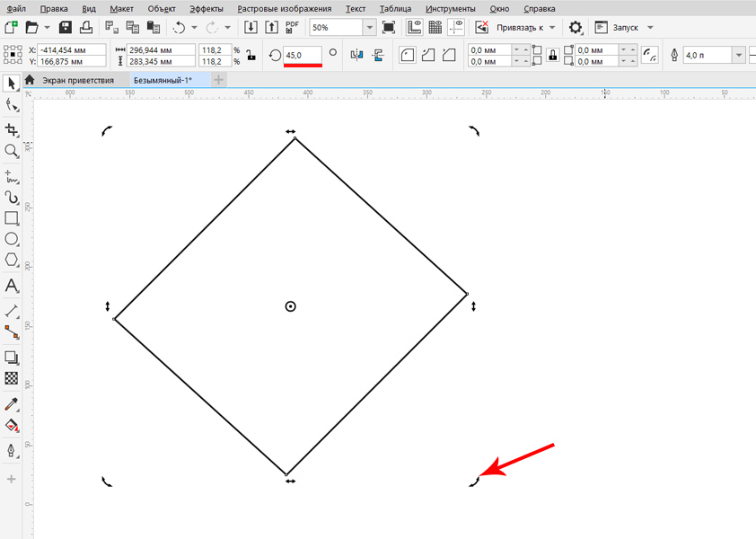
Task: Toggle the corner radius lock icon
Action: [x=552, y=56]
